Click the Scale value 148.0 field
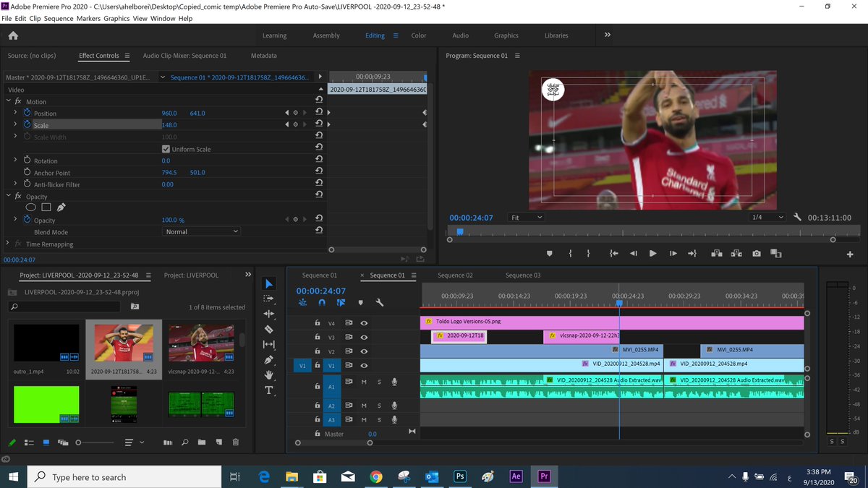 pyautogui.click(x=169, y=125)
